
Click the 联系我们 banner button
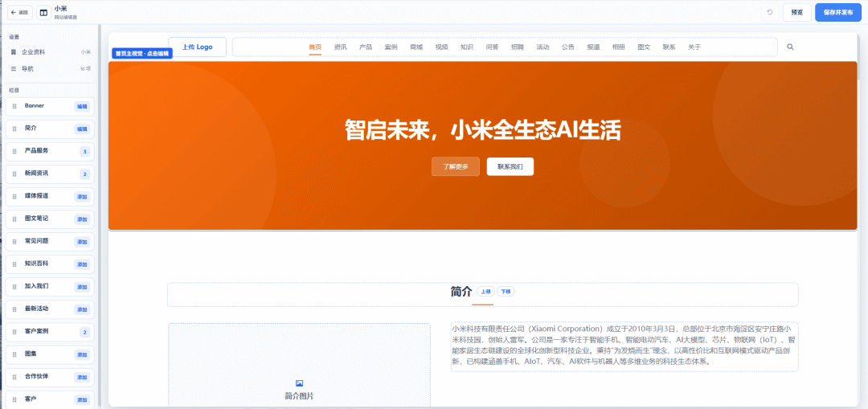pos(510,166)
